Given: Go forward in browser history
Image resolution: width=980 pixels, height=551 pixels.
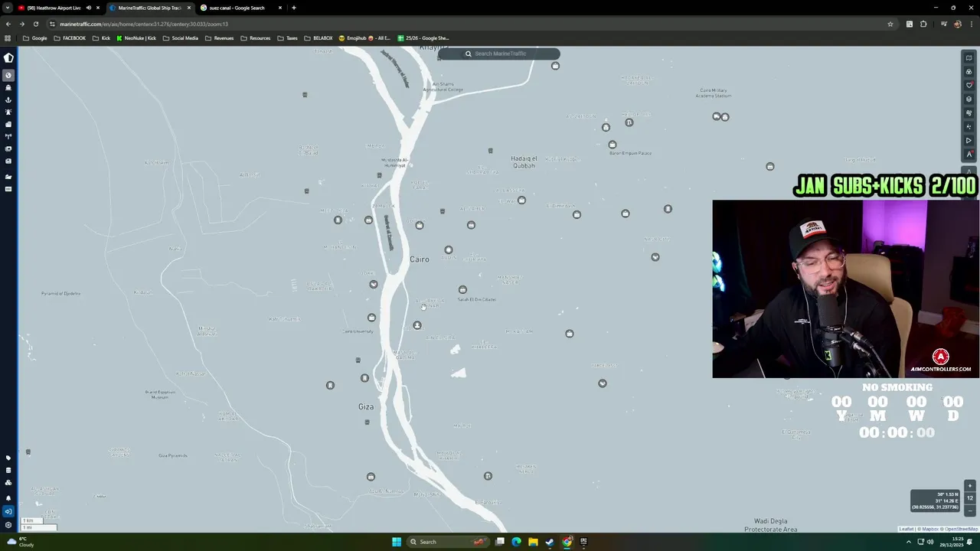Looking at the screenshot, I should [21, 24].
